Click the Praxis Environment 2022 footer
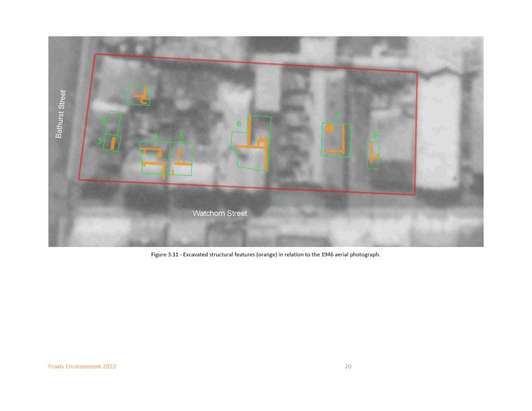The height and width of the screenshot is (411, 532). click(x=82, y=366)
